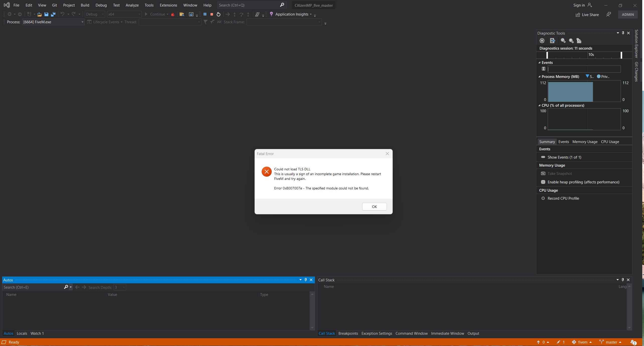Click Zoom Out in Diagnostic Tools
This screenshot has height=346, width=644.
(571, 41)
